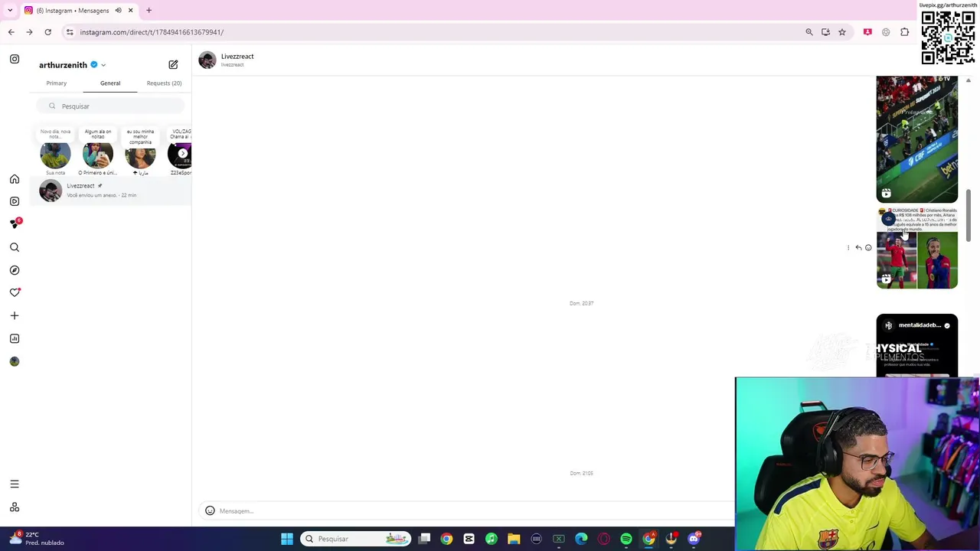The image size is (980, 551).
Task: Open Discord from taskbar
Action: point(694,539)
